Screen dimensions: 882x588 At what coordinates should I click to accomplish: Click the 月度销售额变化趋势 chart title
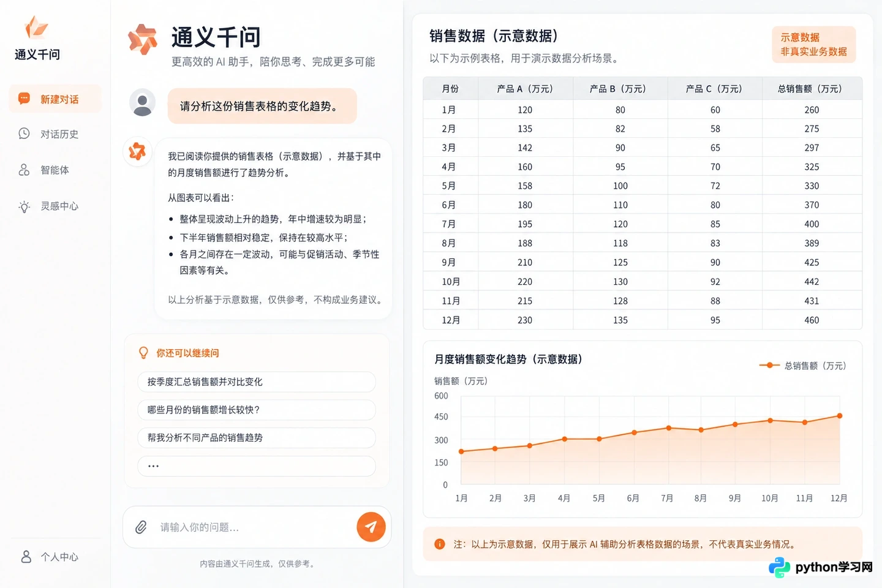(x=508, y=359)
